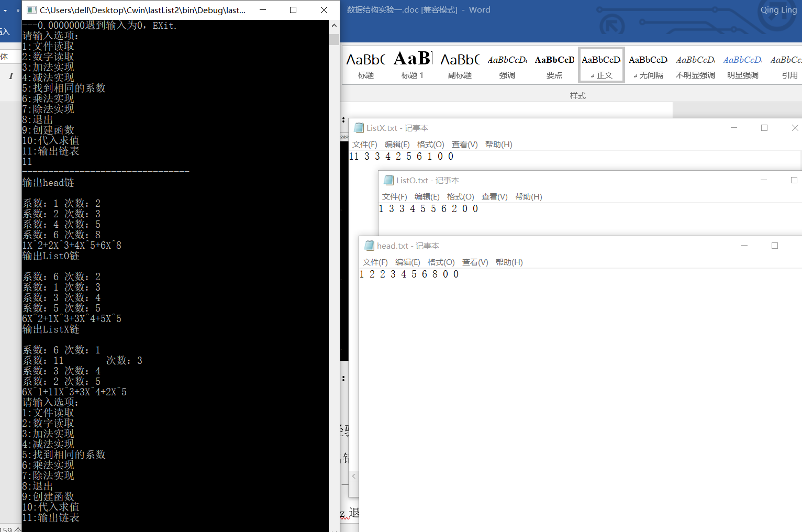The width and height of the screenshot is (802, 532).
Task: Open 文件(F) menu in ListO.txt Notepad
Action: point(394,197)
